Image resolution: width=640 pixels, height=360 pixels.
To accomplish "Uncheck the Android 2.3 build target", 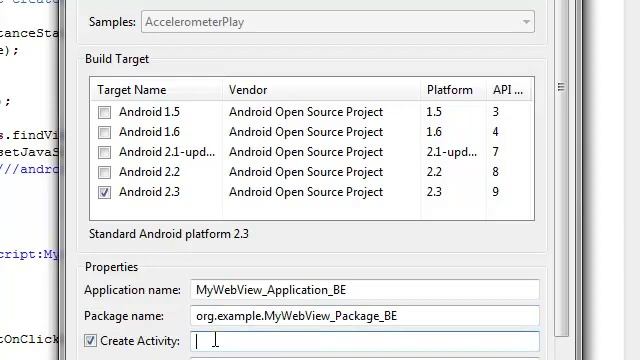I will pos(104,192).
